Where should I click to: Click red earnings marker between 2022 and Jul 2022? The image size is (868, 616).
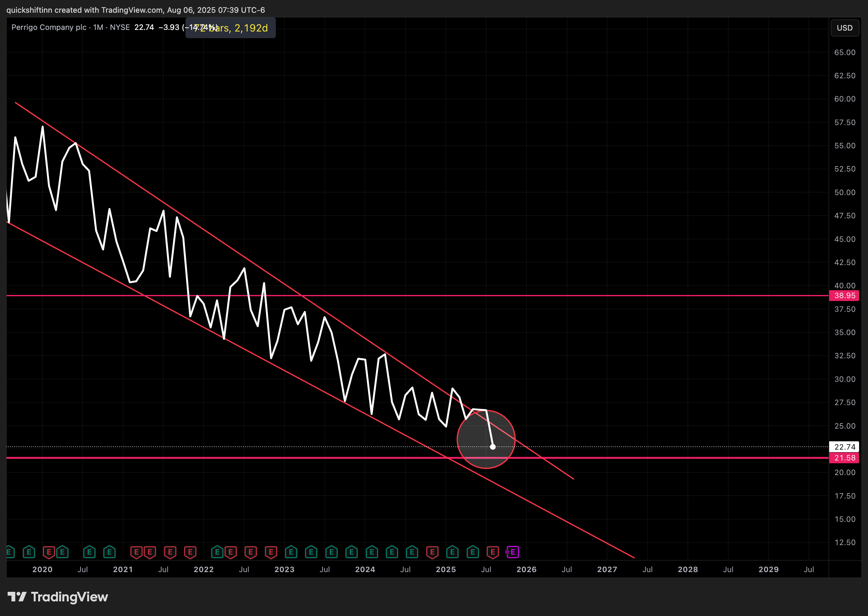click(231, 552)
